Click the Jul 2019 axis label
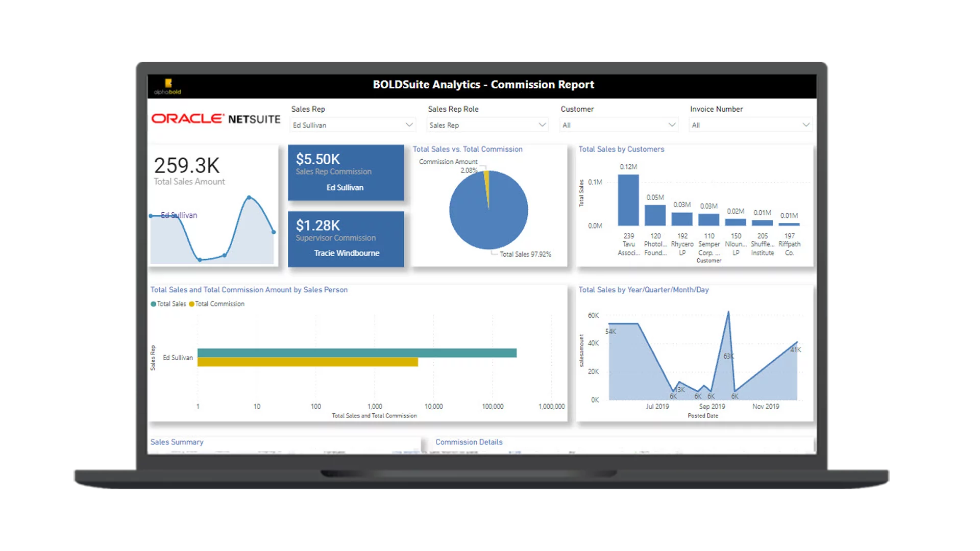 pyautogui.click(x=657, y=407)
